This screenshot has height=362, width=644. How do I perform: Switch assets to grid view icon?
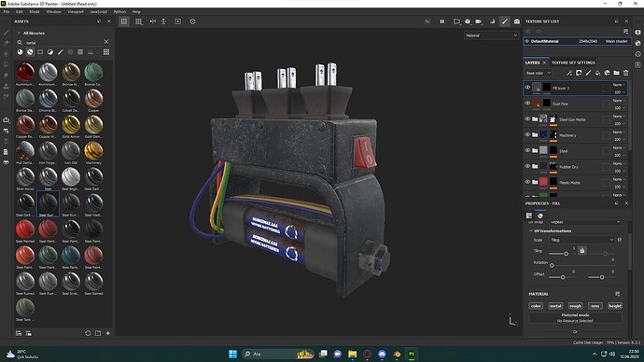pyautogui.click(x=106, y=52)
